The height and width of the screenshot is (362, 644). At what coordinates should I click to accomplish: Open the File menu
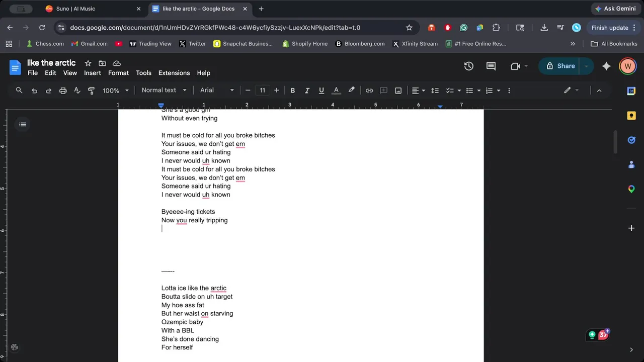tap(33, 73)
